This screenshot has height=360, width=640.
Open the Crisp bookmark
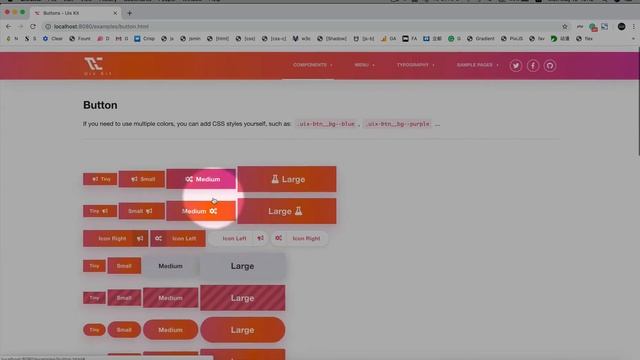click(144, 39)
